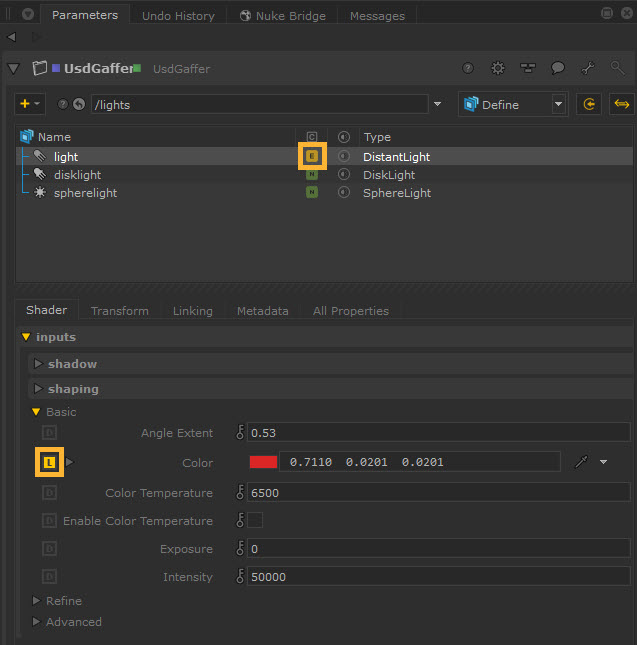637x645 pixels.
Task: Click the red Color swatch
Action: pos(263,462)
